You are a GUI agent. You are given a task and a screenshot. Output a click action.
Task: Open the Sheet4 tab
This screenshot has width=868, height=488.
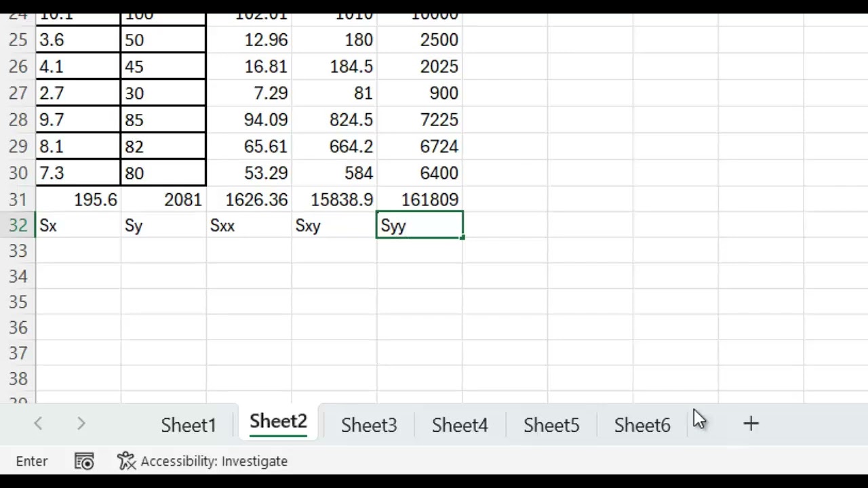[x=460, y=425]
